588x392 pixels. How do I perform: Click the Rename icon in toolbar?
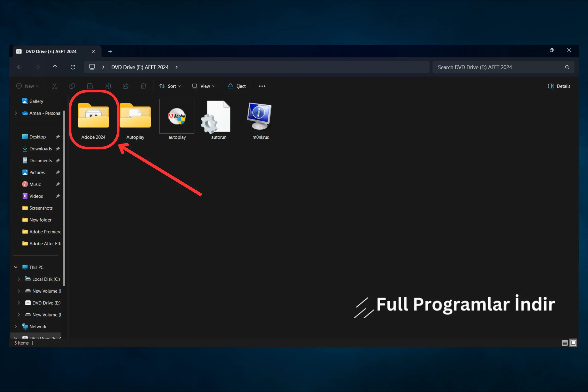tap(108, 86)
